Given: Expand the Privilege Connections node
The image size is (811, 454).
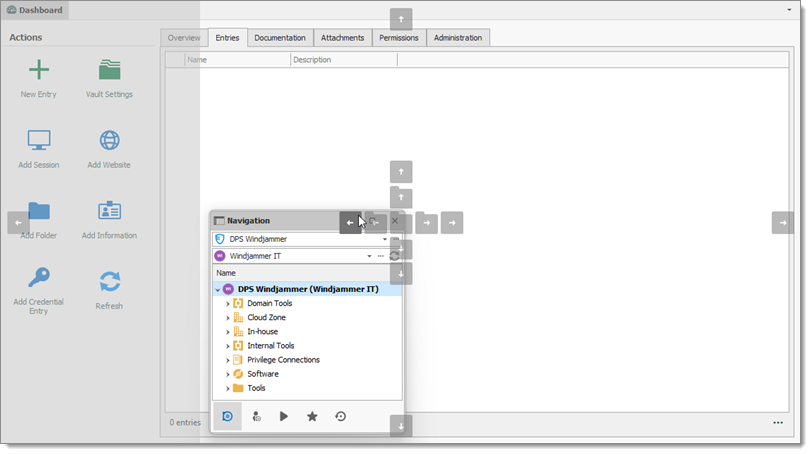Looking at the screenshot, I should 228,360.
